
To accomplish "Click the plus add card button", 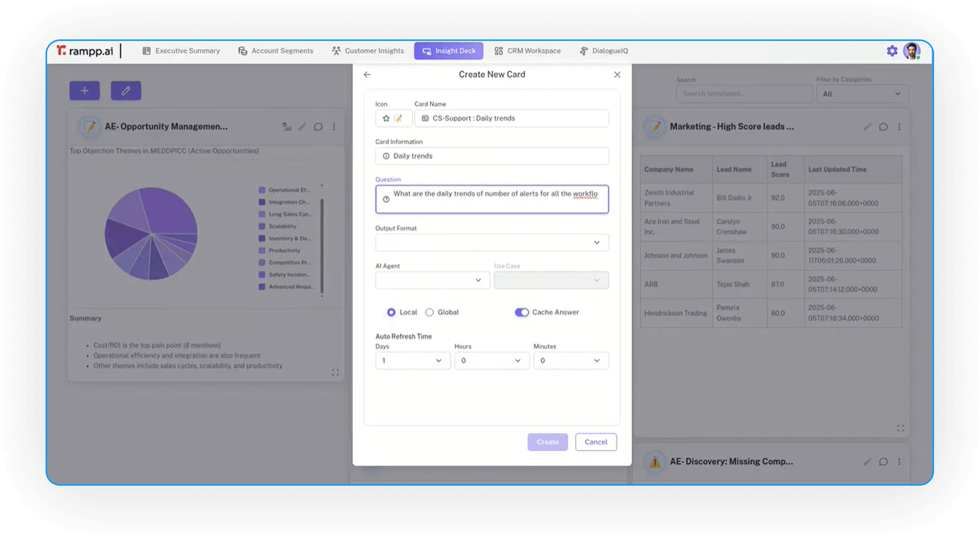I will coord(84,91).
